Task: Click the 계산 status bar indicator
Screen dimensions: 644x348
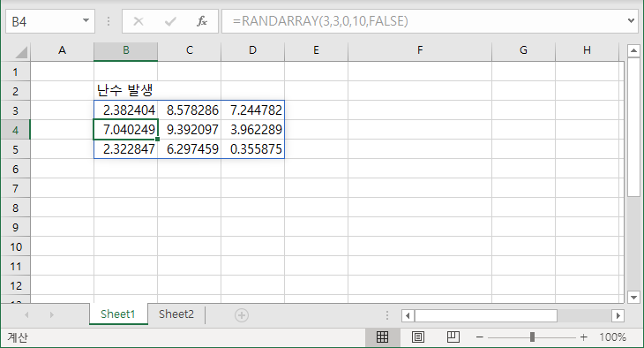Action: [x=18, y=337]
